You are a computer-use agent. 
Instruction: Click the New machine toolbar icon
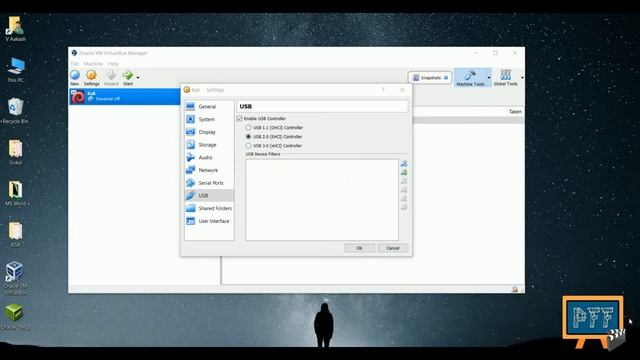point(75,77)
